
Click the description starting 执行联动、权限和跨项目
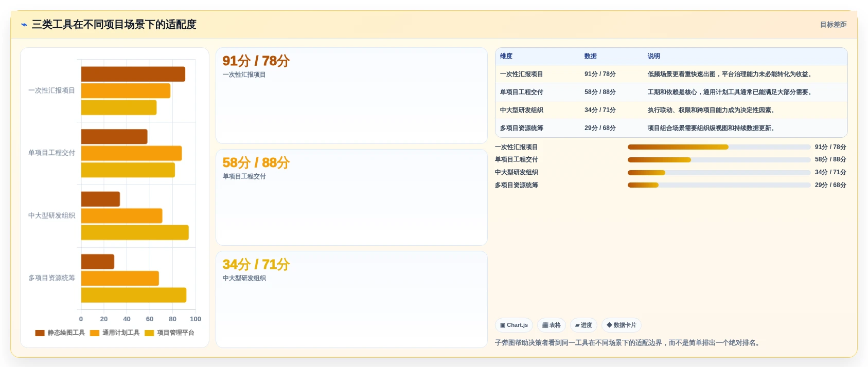[712, 111]
